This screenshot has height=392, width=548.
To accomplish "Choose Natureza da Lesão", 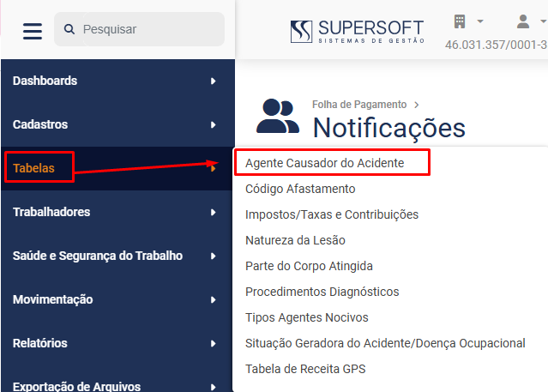I will (295, 240).
